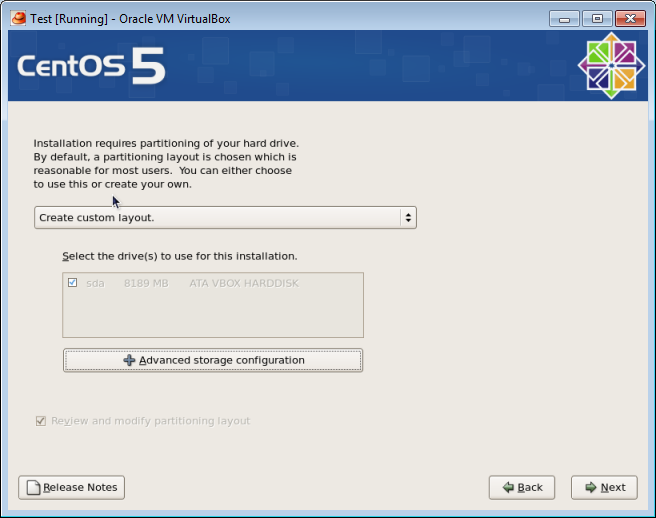Toggle Review and modify partitioning layout
Screen dimensions: 656x518
tap(41, 421)
